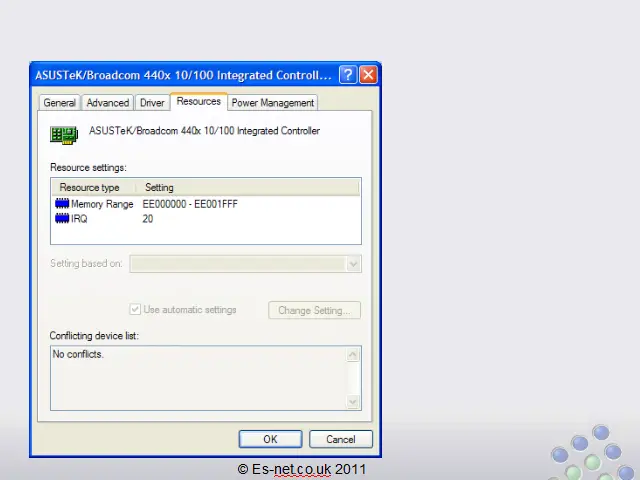The height and width of the screenshot is (480, 640).
Task: Click the Change Setting button
Action: pyautogui.click(x=314, y=310)
